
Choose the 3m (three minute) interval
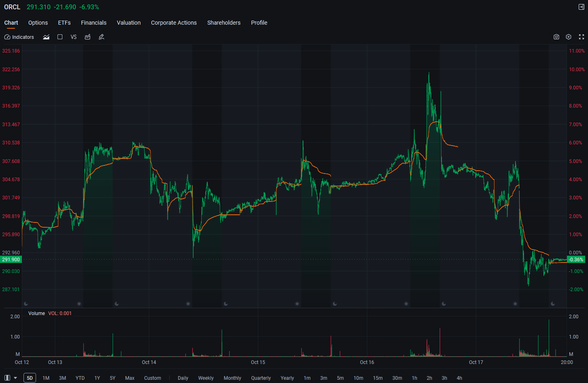[x=324, y=378]
